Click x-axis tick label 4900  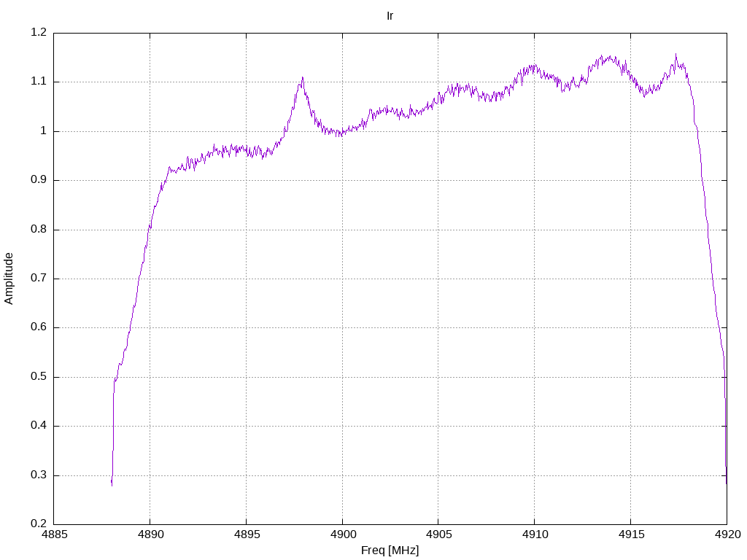343,534
